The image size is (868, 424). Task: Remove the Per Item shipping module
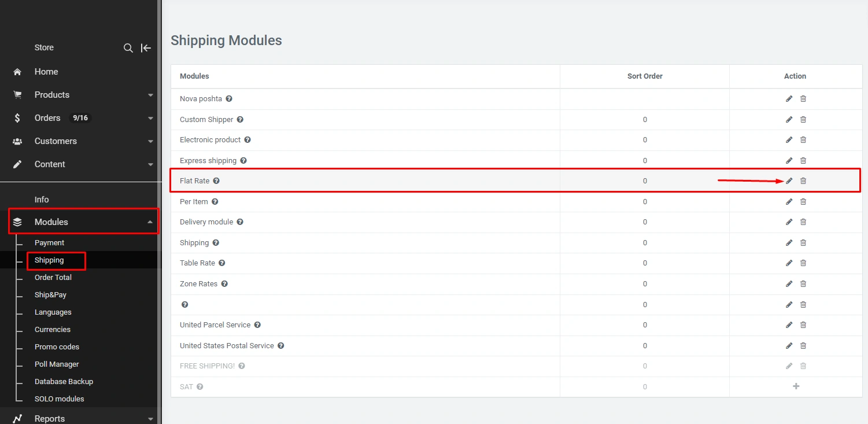coord(803,202)
